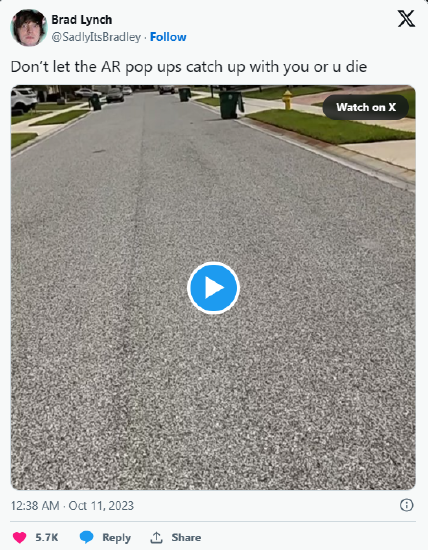Viewport: 428px width, 550px height.
Task: Click the Reply text label
Action: [116, 537]
